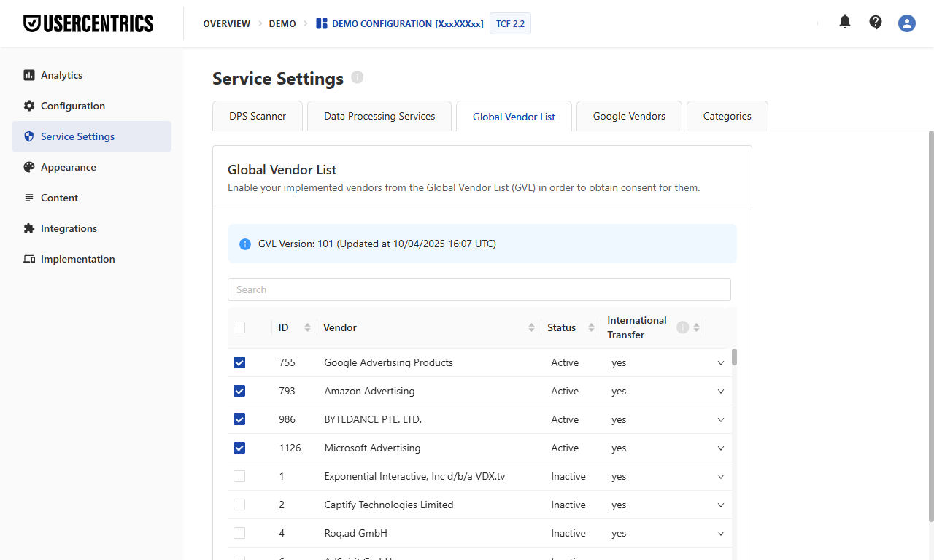The image size is (934, 560).
Task: Open DEMO CONFIGURATION breadcrumb link
Action: pos(400,23)
